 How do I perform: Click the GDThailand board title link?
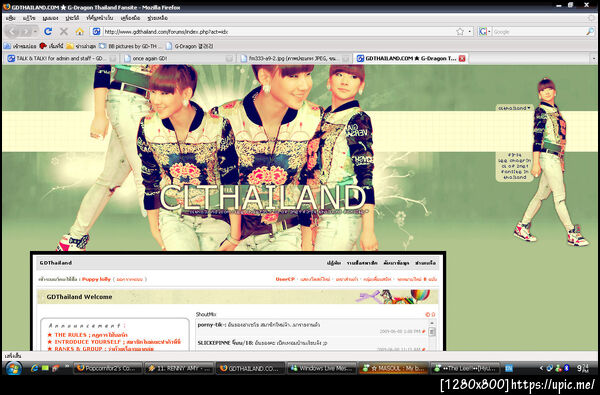[55, 263]
